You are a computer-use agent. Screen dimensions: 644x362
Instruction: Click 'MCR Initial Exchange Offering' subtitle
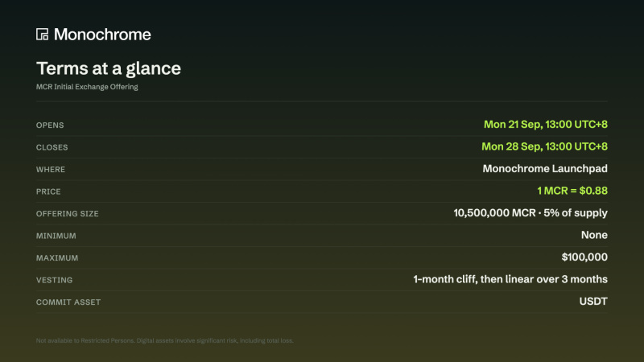pos(87,87)
